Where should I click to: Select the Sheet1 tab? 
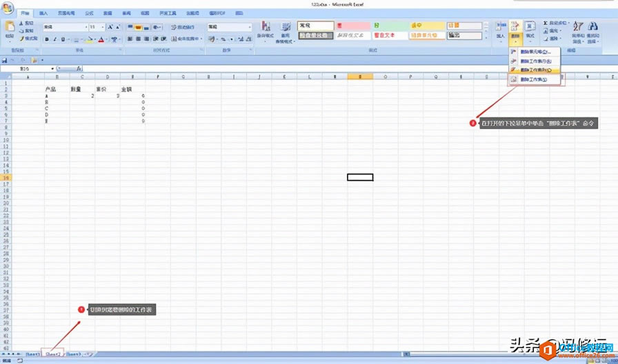coord(32,354)
